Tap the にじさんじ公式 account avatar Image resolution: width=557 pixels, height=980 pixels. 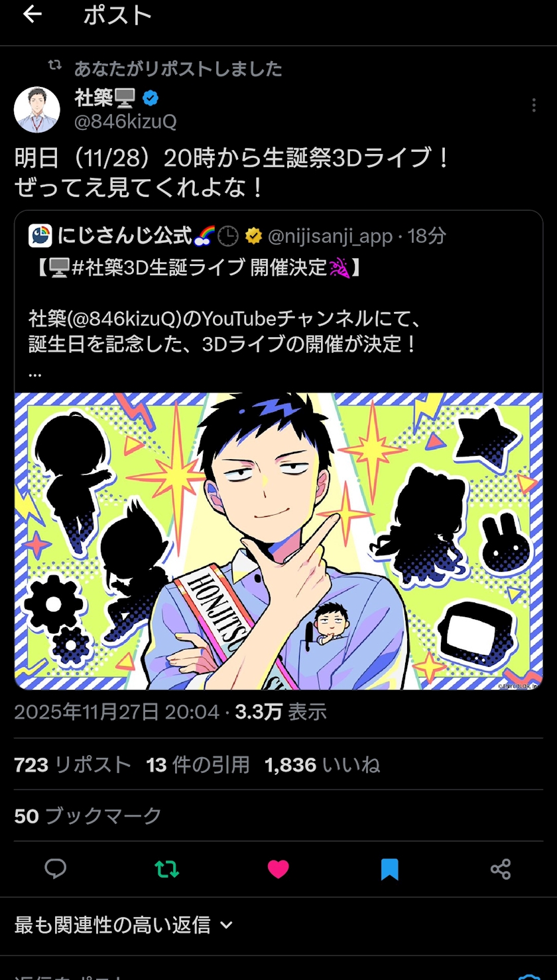click(x=40, y=236)
